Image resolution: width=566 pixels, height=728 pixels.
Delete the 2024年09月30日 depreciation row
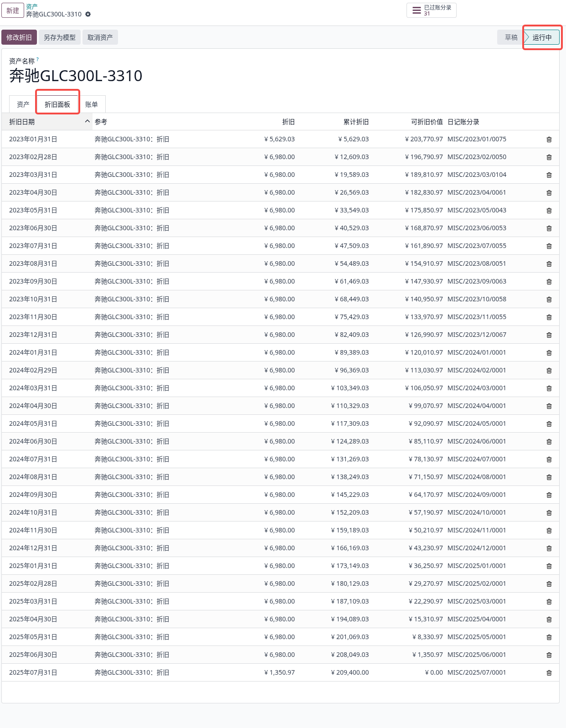[549, 495]
